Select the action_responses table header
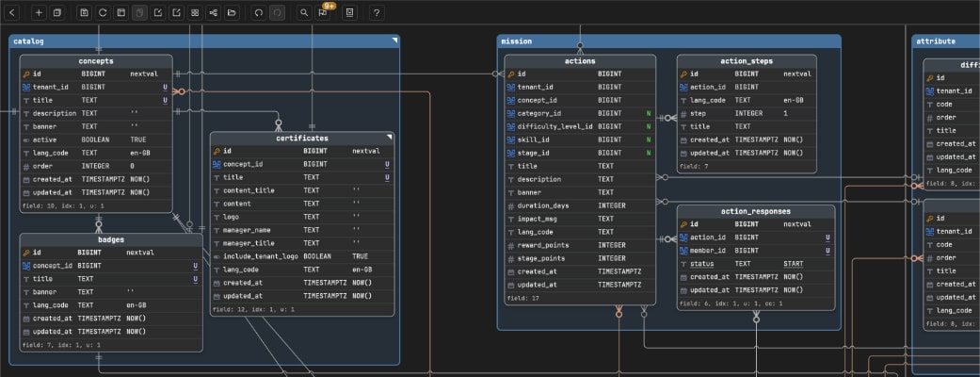 (756, 211)
